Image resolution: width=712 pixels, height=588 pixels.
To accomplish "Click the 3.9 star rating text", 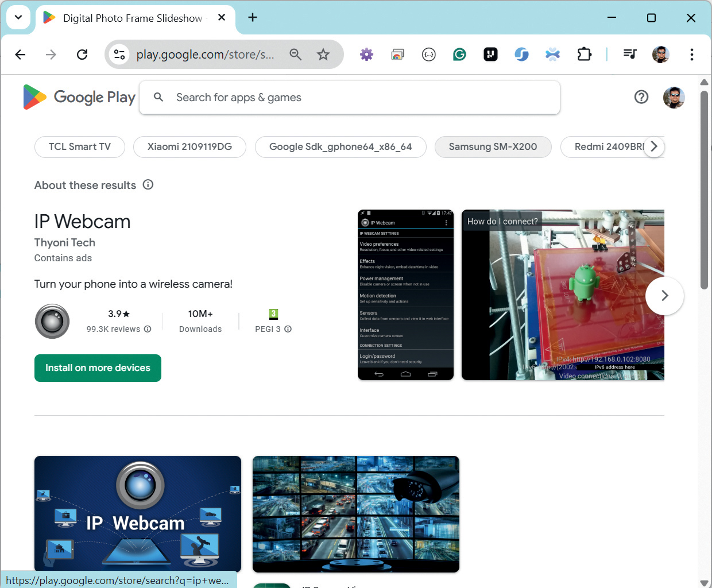I will point(119,314).
